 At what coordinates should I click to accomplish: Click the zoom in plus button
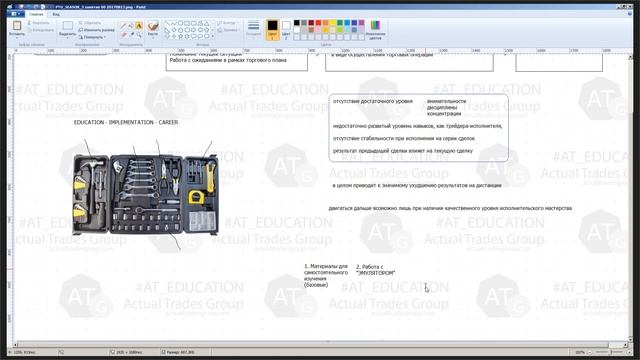coord(629,352)
